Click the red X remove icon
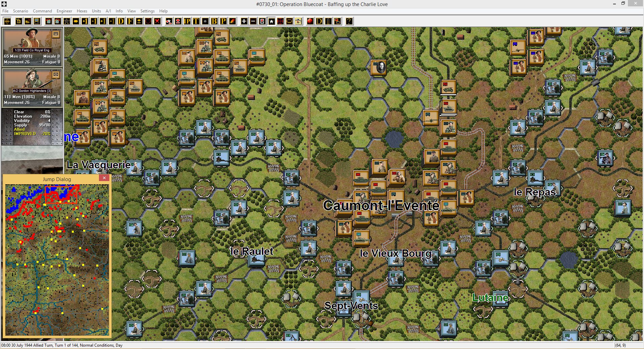Image resolution: width=644 pixels, height=349 pixels. pyautogui.click(x=157, y=21)
